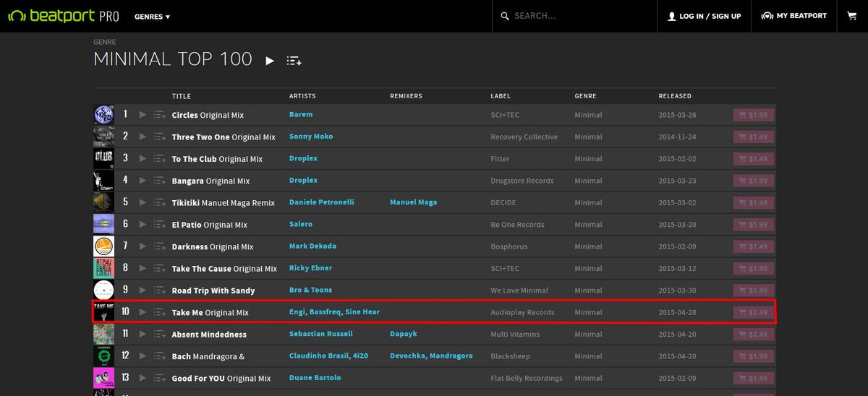The image size is (868, 396).
Task: Add Road Trip With Sandy to queue
Action: pos(160,290)
